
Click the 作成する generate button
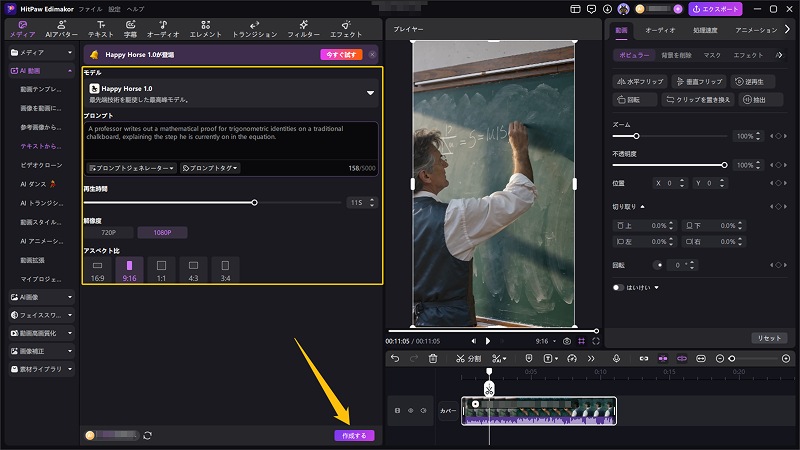coord(354,436)
